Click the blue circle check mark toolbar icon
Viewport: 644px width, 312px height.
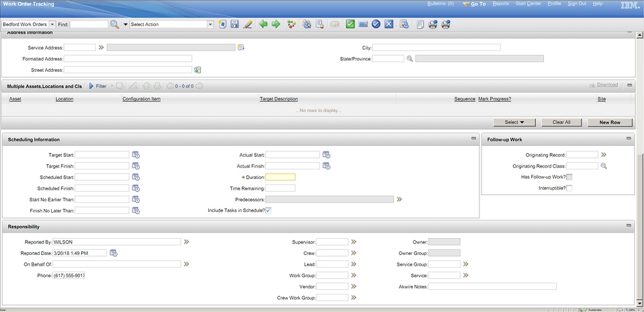pos(376,24)
